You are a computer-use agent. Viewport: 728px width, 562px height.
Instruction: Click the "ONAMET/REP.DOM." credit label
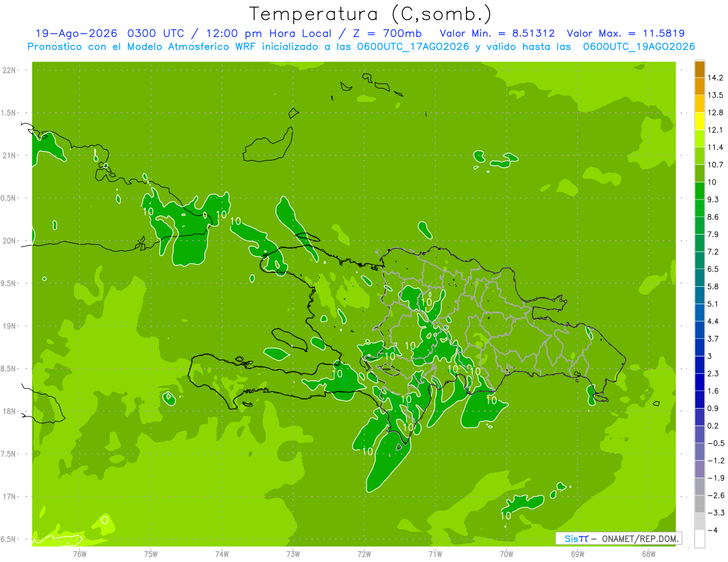(x=639, y=538)
